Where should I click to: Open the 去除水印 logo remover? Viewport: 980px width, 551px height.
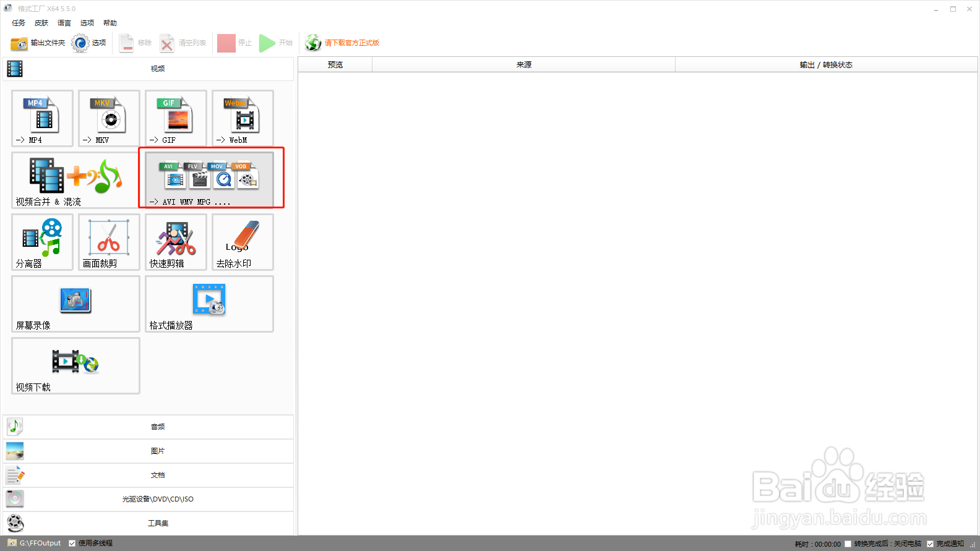pos(243,242)
